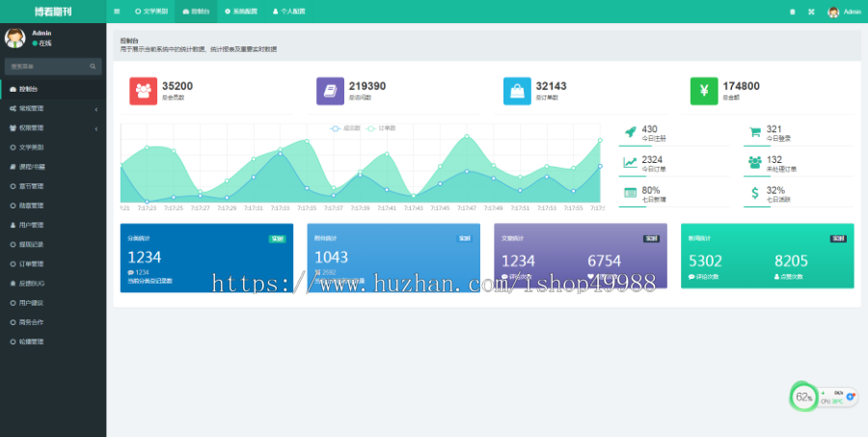Click the 219390 total visits figure
The width and height of the screenshot is (868, 437).
click(367, 86)
